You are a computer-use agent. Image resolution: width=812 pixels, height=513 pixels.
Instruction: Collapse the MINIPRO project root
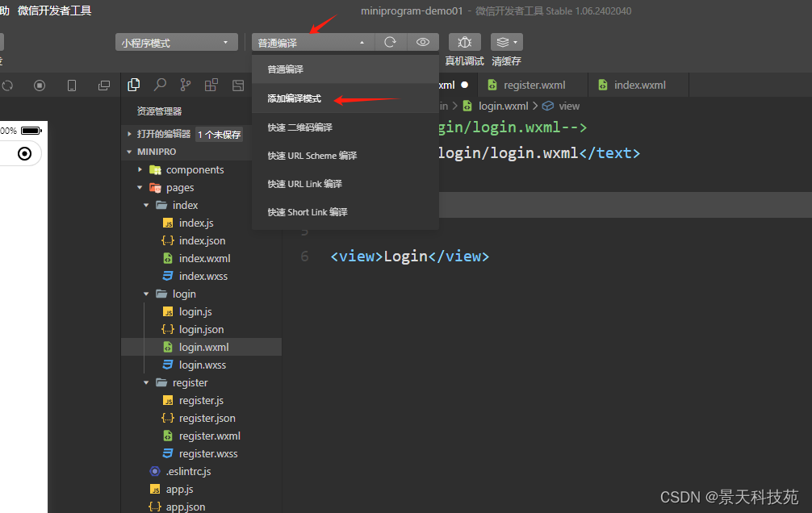tap(129, 152)
